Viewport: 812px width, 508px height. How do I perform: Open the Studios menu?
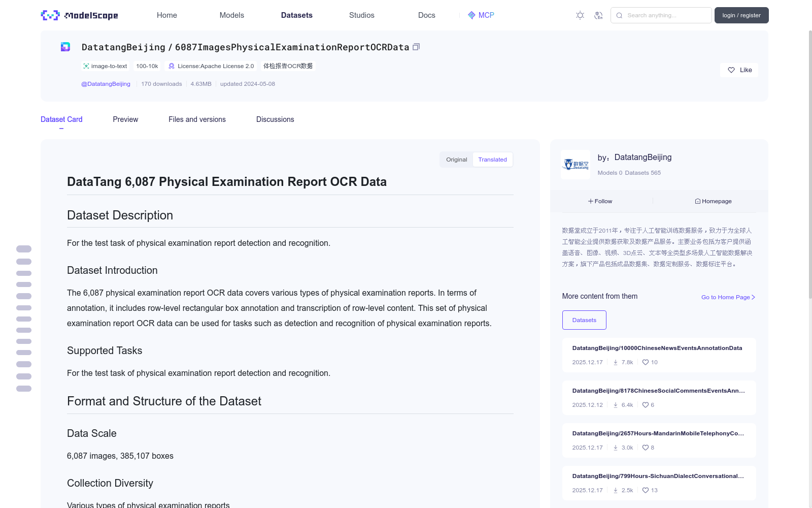362,15
